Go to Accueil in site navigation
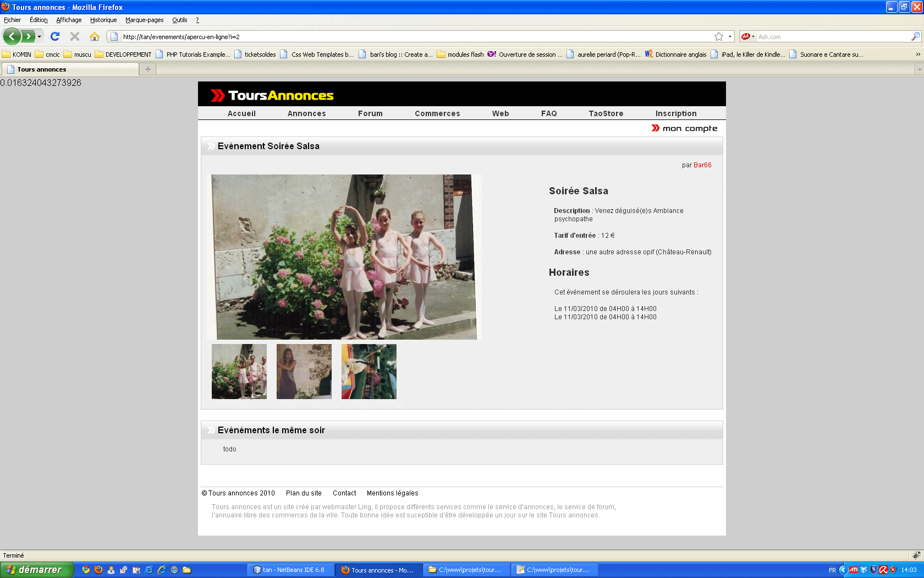 241,113
